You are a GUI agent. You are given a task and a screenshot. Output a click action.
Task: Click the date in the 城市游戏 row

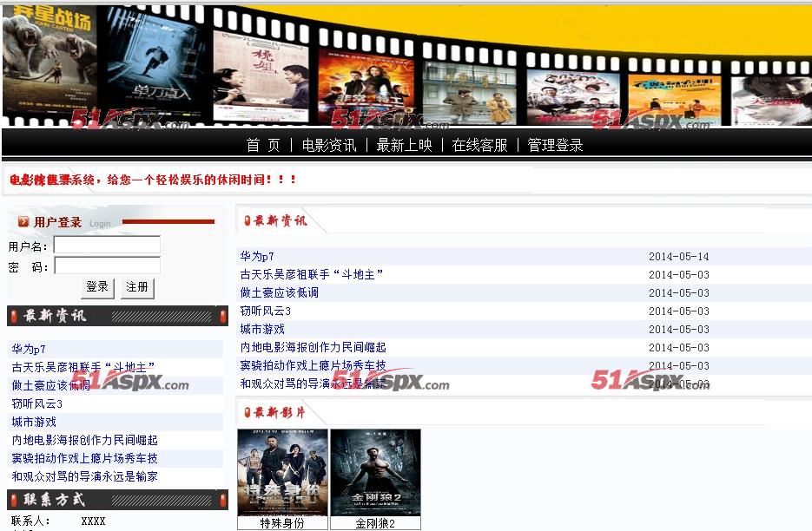pyautogui.click(x=679, y=329)
